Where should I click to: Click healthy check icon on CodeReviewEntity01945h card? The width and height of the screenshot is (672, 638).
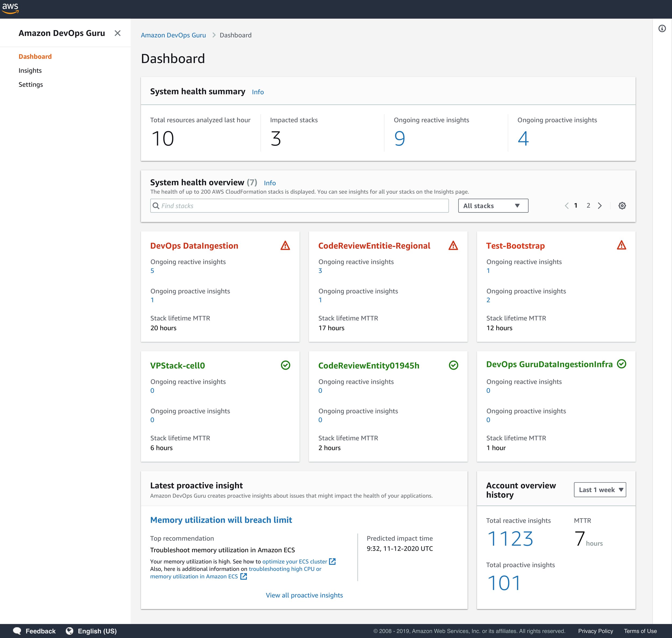click(x=453, y=365)
